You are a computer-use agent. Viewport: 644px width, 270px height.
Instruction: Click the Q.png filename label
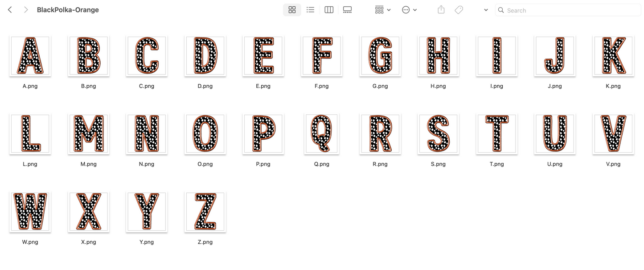[321, 164]
